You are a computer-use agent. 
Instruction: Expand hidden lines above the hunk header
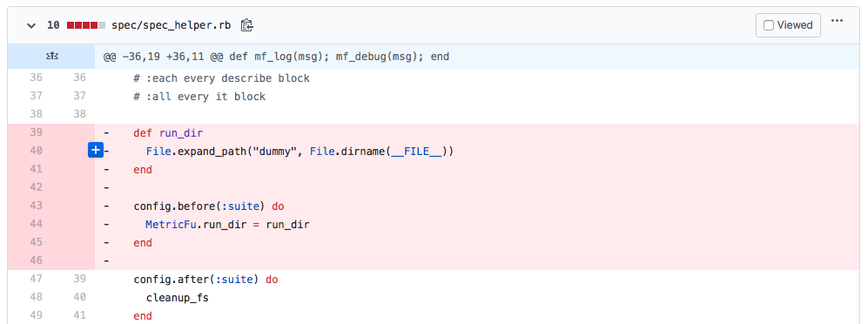(x=50, y=57)
